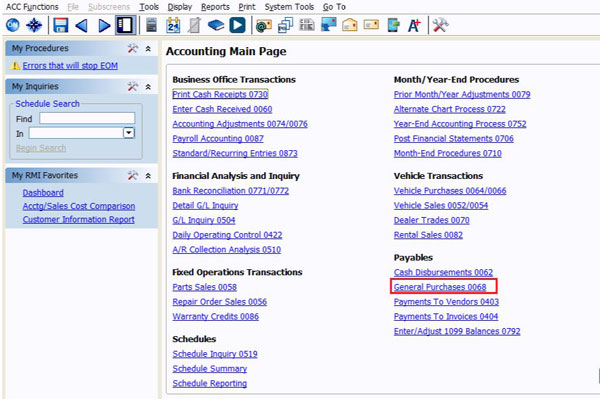Screen dimensions: 600x400
Task: Open the Dashboard favorite link
Action: 43,193
